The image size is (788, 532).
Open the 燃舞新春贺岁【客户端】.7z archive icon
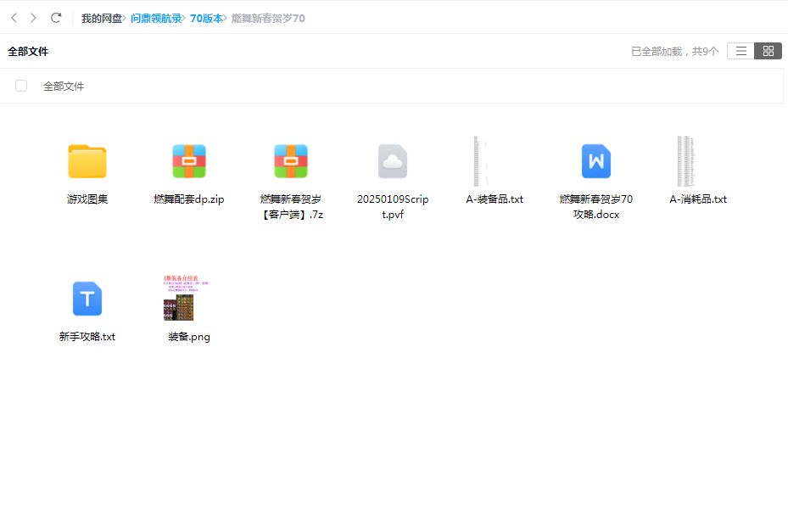291,161
